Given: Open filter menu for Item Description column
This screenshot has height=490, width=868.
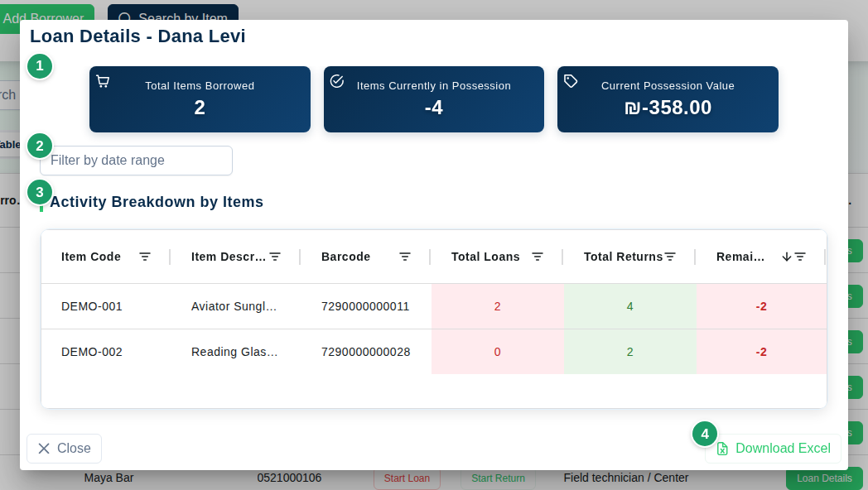Looking at the screenshot, I should (x=275, y=257).
